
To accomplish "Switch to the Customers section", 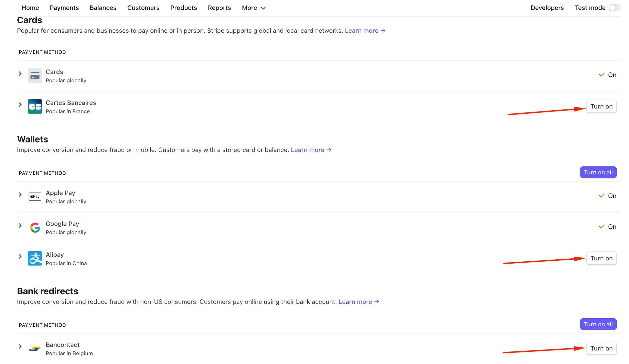I will [143, 8].
